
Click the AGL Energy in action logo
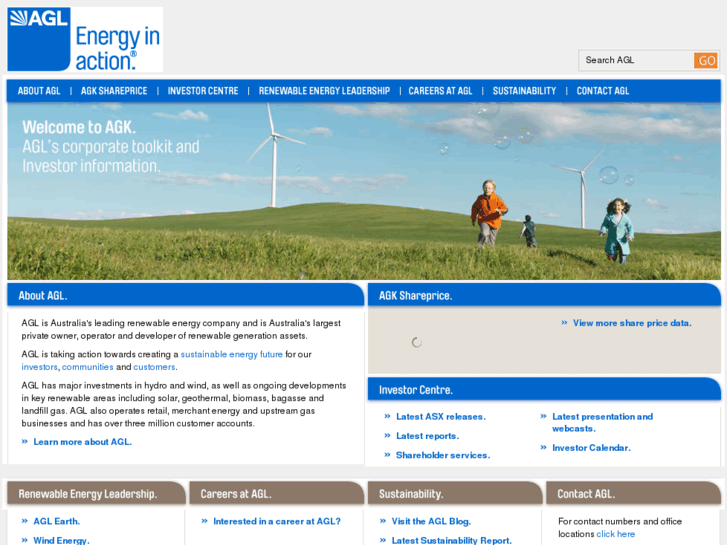click(85, 39)
